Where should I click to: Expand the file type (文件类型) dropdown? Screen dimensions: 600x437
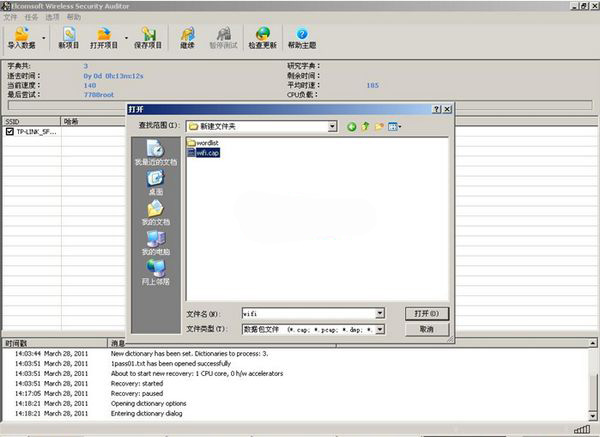point(379,328)
